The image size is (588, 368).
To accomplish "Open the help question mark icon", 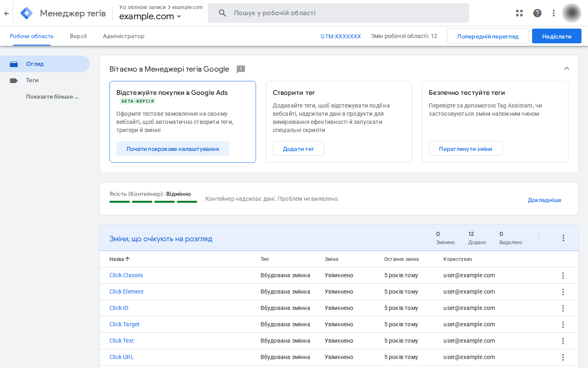I will coord(537,13).
